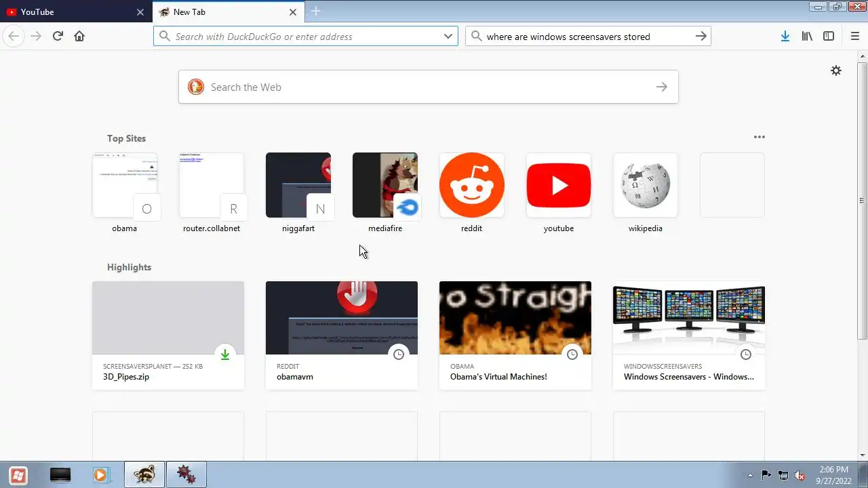Open Windows Screensavers highlight card
The image size is (868, 488).
pos(689,335)
